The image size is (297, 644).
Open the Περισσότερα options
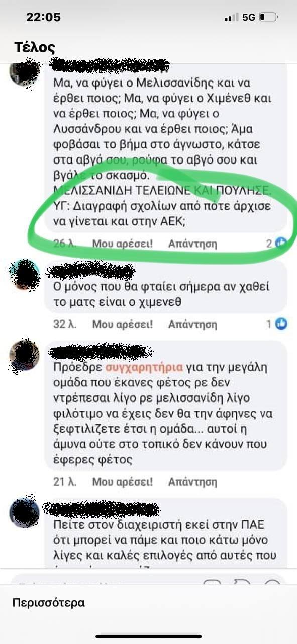tap(49, 602)
